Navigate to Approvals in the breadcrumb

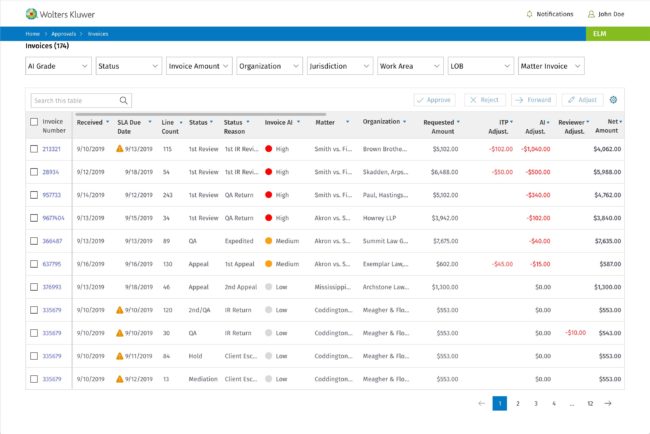64,33
